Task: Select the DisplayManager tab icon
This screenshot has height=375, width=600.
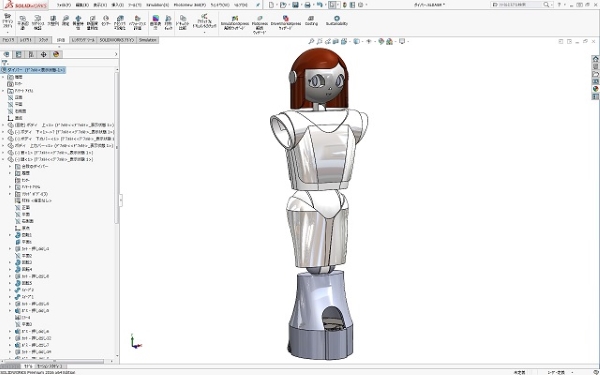Action: (56, 54)
